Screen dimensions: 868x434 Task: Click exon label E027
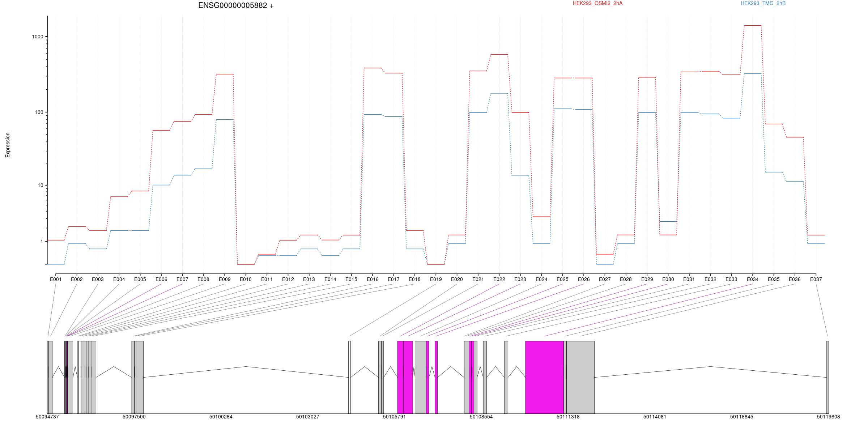point(605,279)
